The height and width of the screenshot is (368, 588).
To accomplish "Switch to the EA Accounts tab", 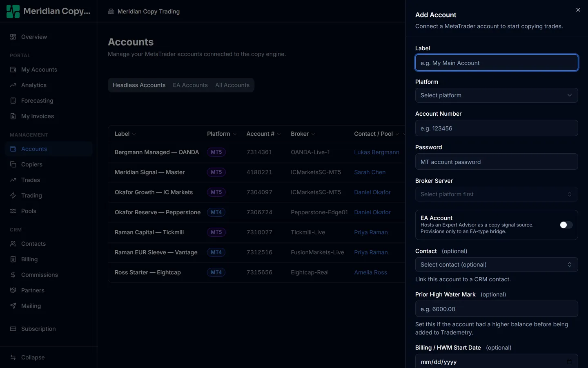I will click(x=190, y=85).
